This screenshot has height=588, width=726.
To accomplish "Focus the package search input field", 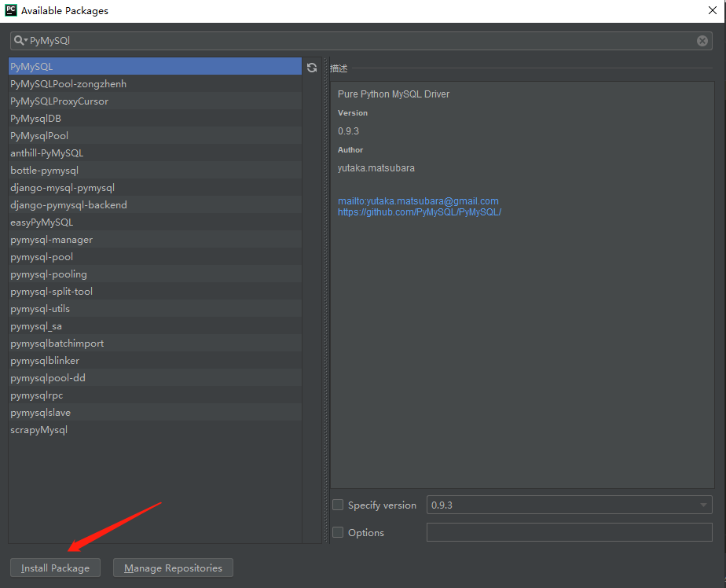I will [x=361, y=41].
